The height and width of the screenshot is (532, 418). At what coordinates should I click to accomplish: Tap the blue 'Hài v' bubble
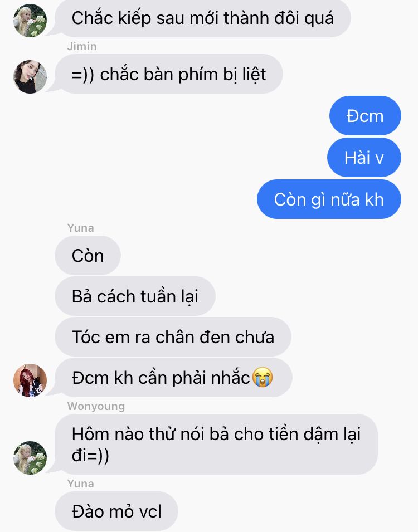coord(364,158)
